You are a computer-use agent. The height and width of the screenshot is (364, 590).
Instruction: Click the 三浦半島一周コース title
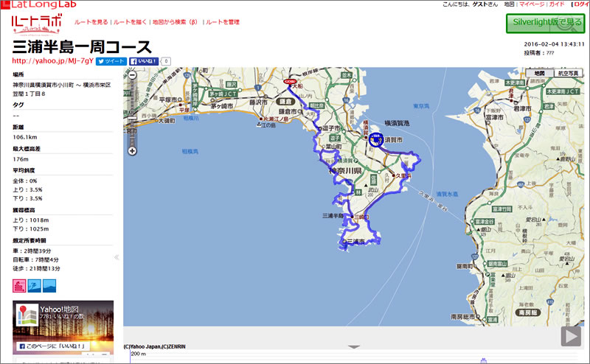coord(82,47)
